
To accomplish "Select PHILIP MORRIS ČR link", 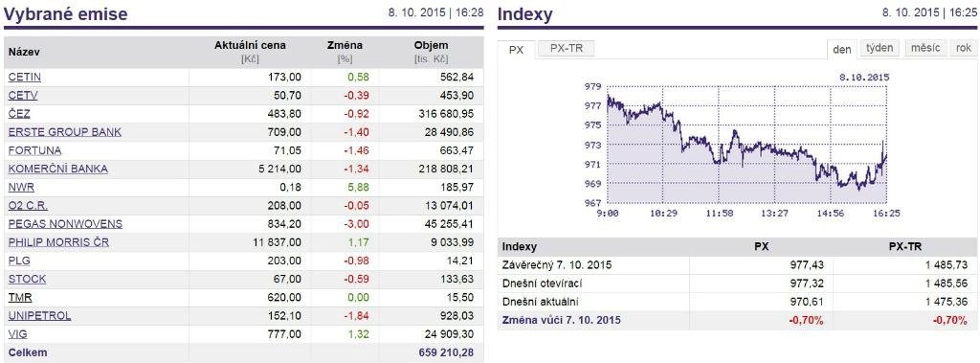I will (58, 242).
